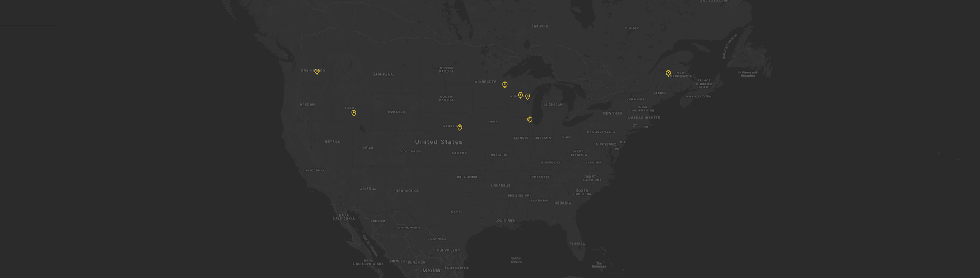Click the 'Kentucky' state label
Screen dimensions: 980x278
[x=551, y=162]
